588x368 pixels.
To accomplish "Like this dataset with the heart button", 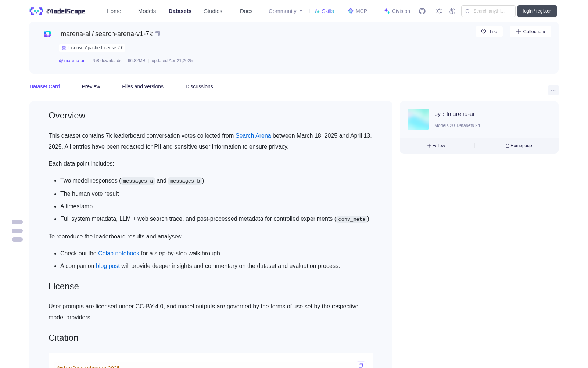I will (489, 32).
